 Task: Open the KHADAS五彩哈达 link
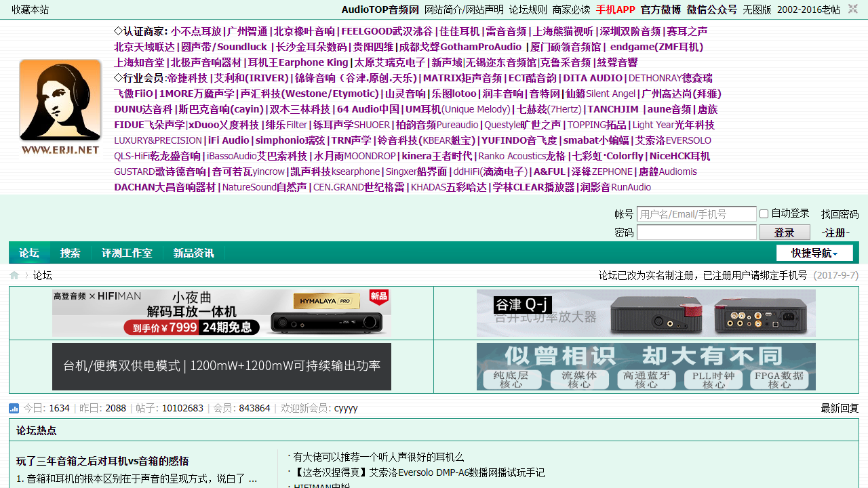449,187
